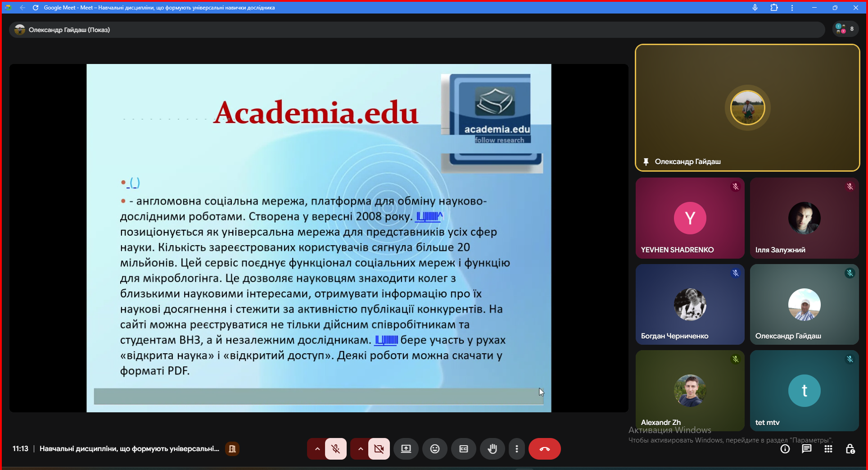Leave the call with red hang-up button
868x470 pixels.
(x=545, y=449)
